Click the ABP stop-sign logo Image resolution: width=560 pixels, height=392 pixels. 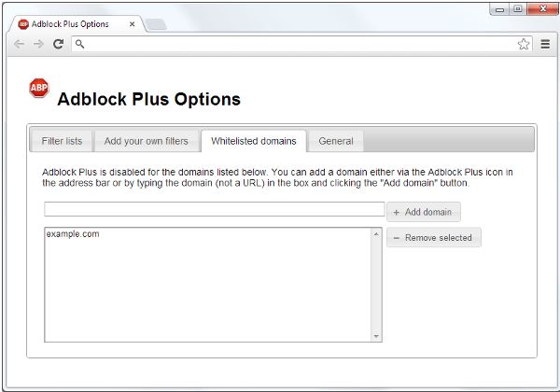(x=39, y=89)
